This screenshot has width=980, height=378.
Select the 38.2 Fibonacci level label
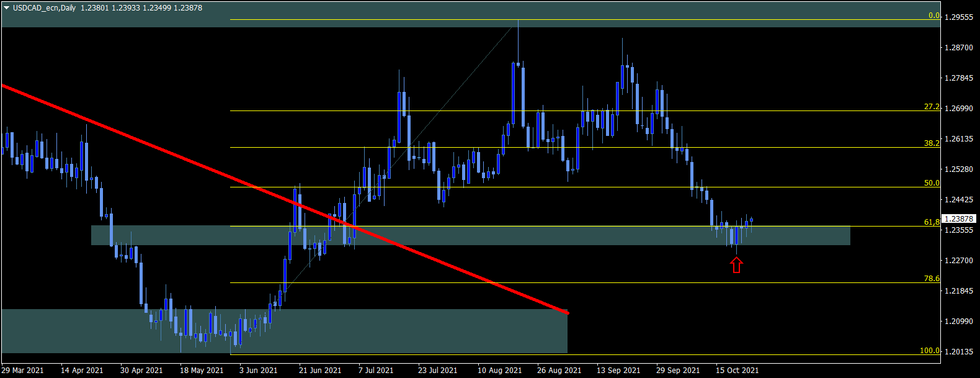point(932,143)
